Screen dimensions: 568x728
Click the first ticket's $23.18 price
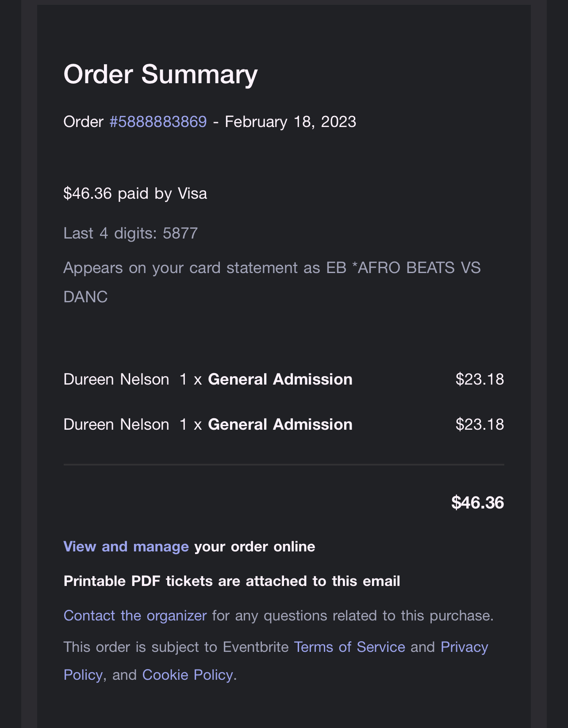pos(480,379)
